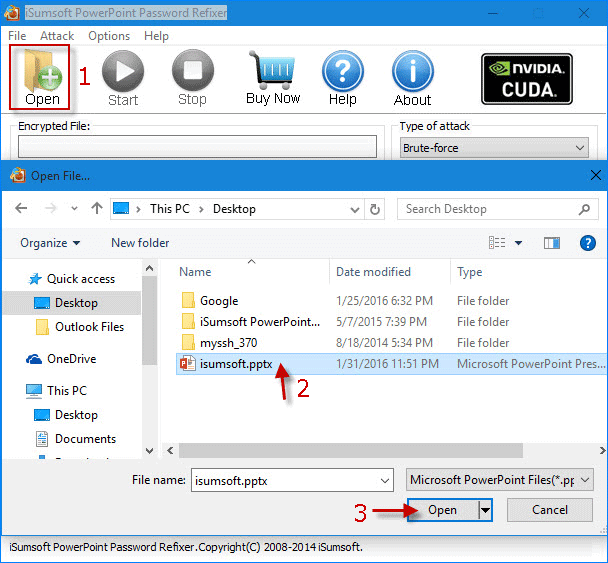Click the search magnifier icon
Screen dimensions: 608x563
tap(584, 209)
